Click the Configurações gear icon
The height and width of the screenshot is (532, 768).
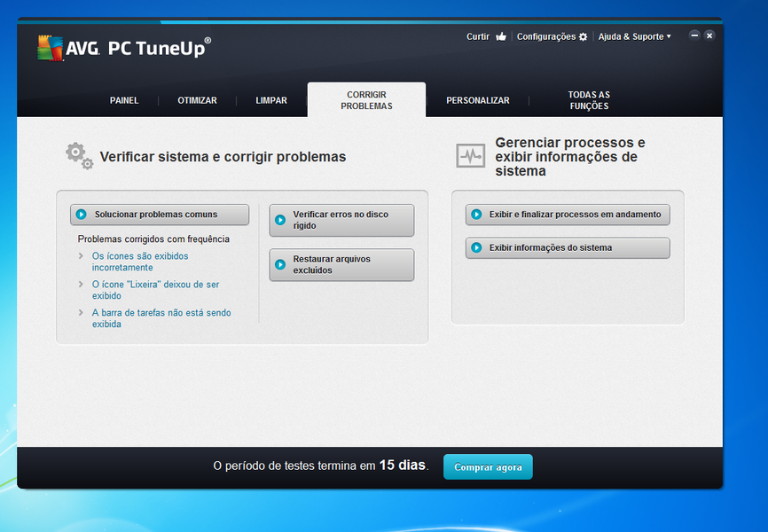(583, 36)
